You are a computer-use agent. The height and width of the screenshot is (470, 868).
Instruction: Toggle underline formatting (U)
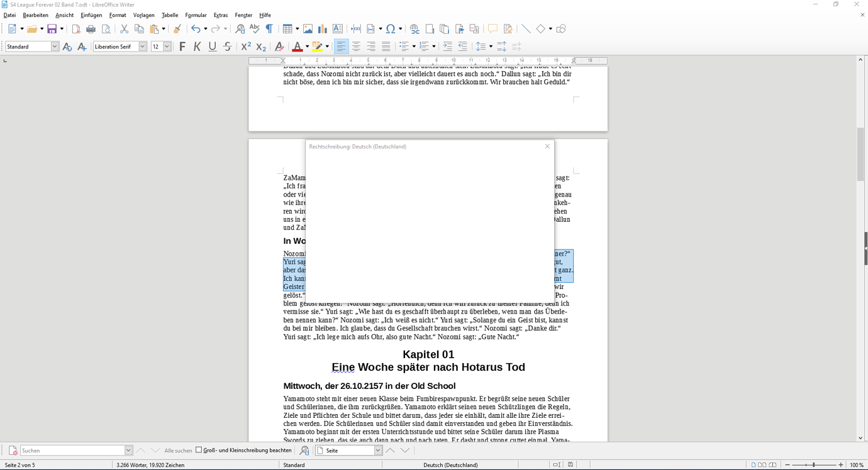pos(213,46)
